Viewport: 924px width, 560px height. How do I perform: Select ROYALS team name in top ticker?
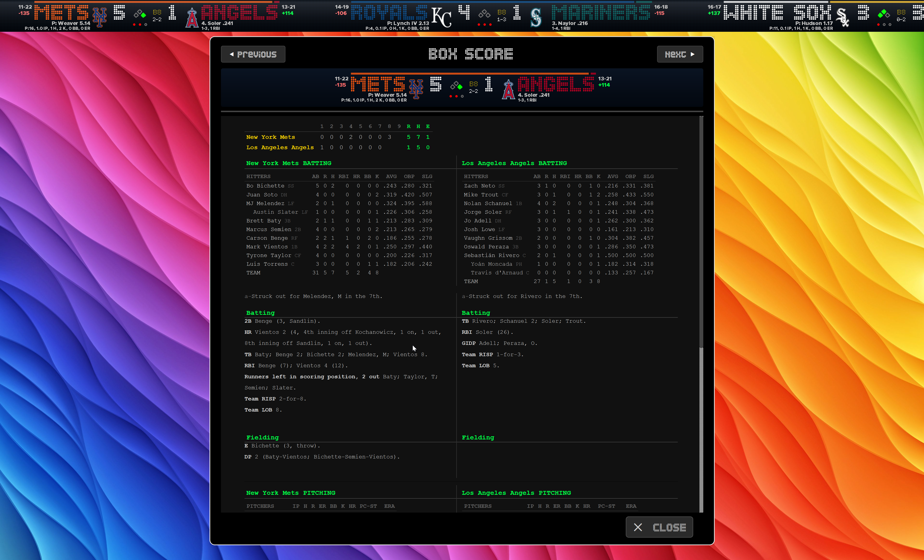[389, 12]
